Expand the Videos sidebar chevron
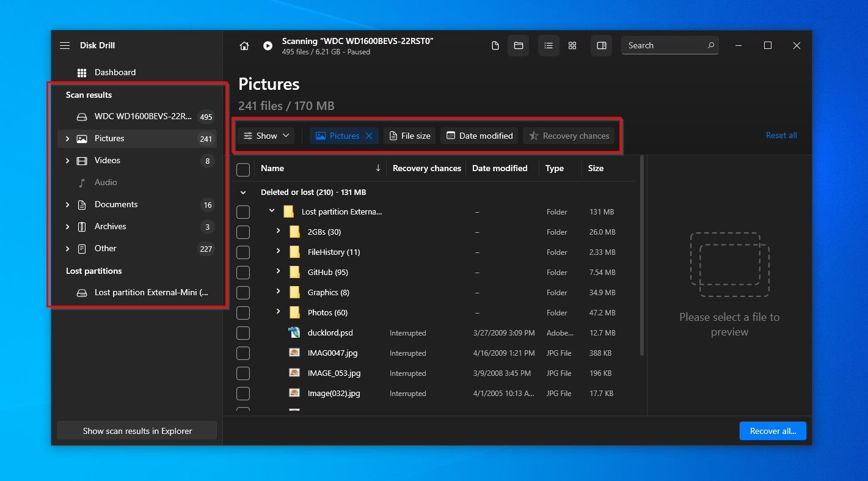This screenshot has height=481, width=868. pyautogui.click(x=67, y=161)
